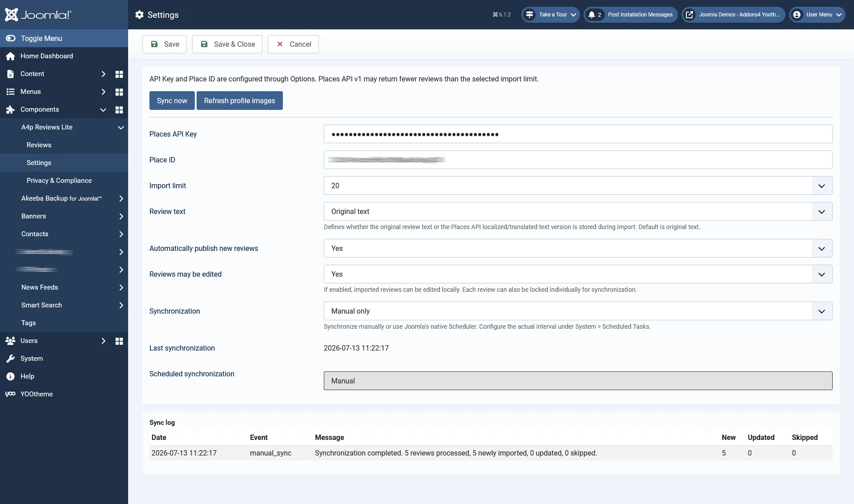The height and width of the screenshot is (504, 854).
Task: Click the Menus list icon
Action: coord(10,92)
